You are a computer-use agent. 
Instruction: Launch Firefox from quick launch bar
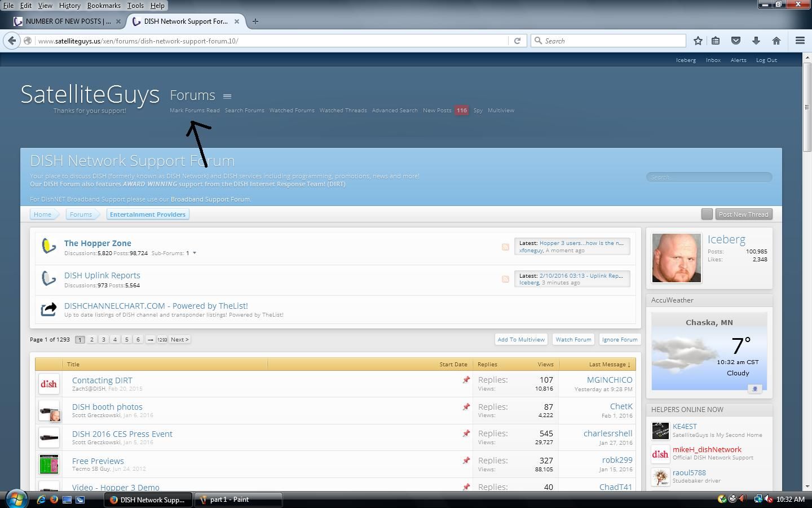(x=54, y=500)
